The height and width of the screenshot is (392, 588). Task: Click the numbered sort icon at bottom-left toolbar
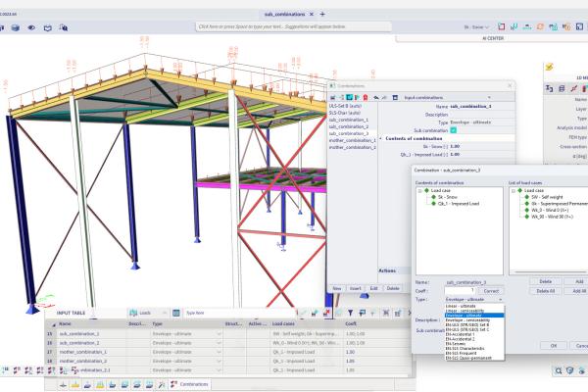pos(5,370)
